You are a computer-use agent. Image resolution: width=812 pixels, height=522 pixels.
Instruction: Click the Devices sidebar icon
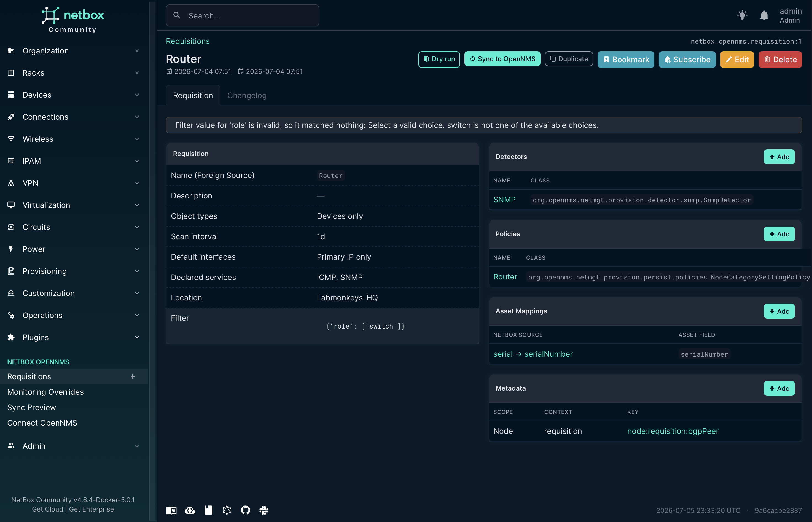(11, 95)
